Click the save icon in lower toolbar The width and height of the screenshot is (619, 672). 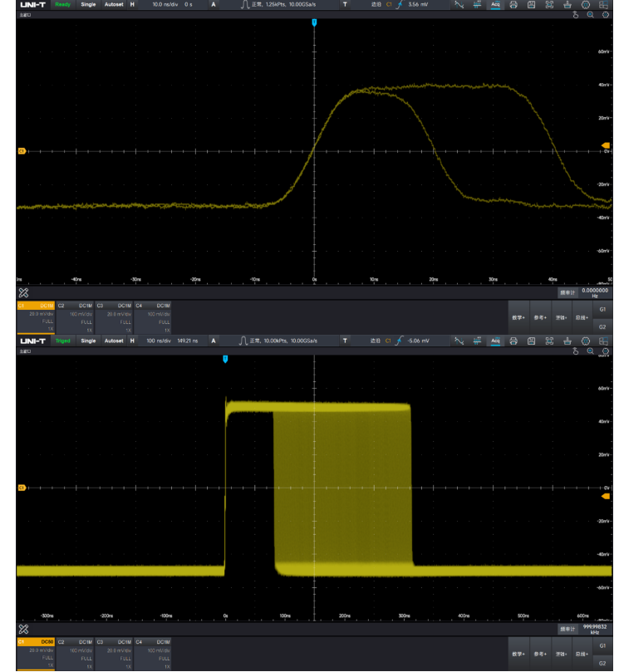[530, 341]
